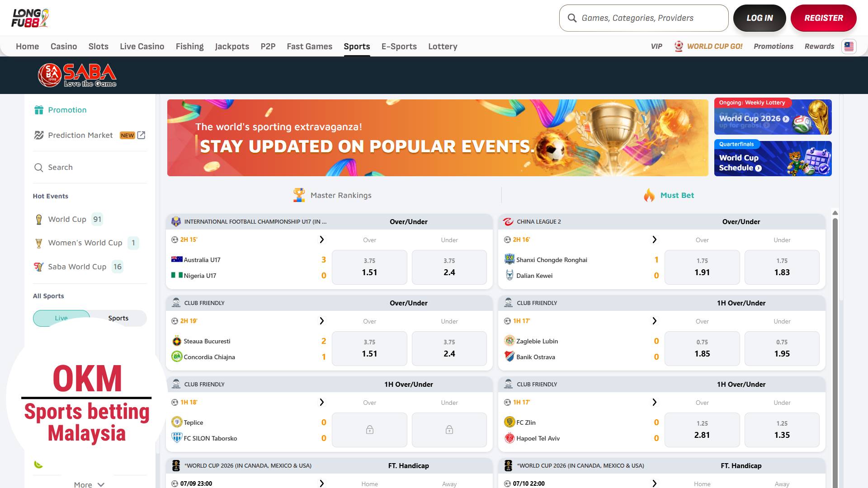Viewport: 868px width, 488px height.
Task: Switch the All Sports toggle to Live
Action: click(x=61, y=318)
